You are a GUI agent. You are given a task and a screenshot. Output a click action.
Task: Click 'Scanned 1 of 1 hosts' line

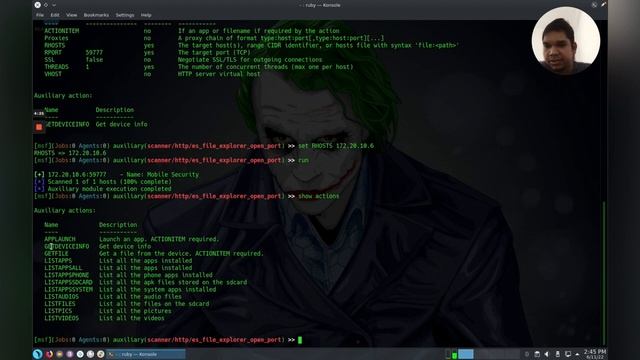(x=109, y=182)
